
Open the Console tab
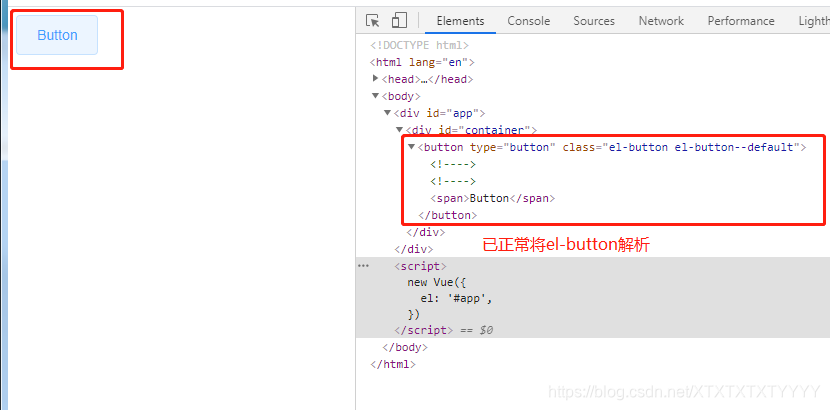point(528,21)
